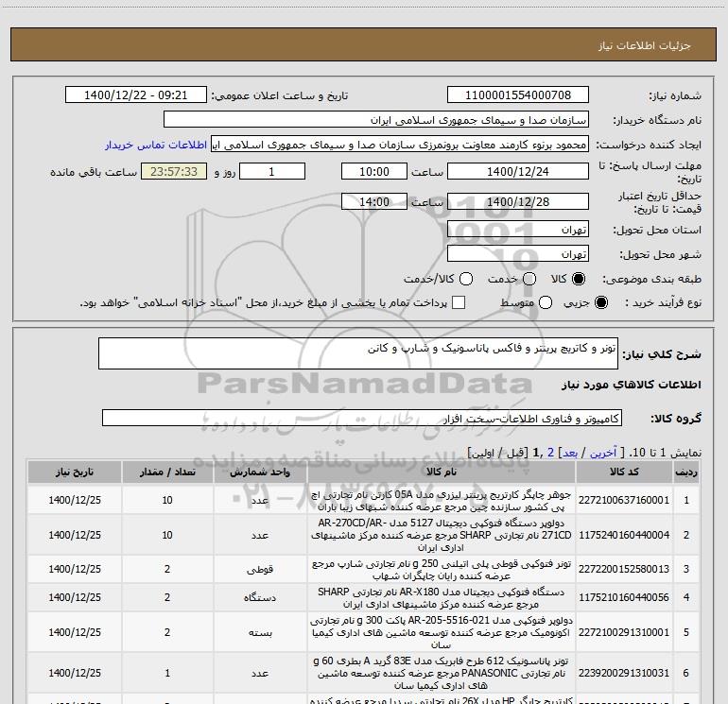Image resolution: width=728 pixels, height=704 pixels.
Task: Click the تعداد / مقدار column header
Action: coord(167,472)
